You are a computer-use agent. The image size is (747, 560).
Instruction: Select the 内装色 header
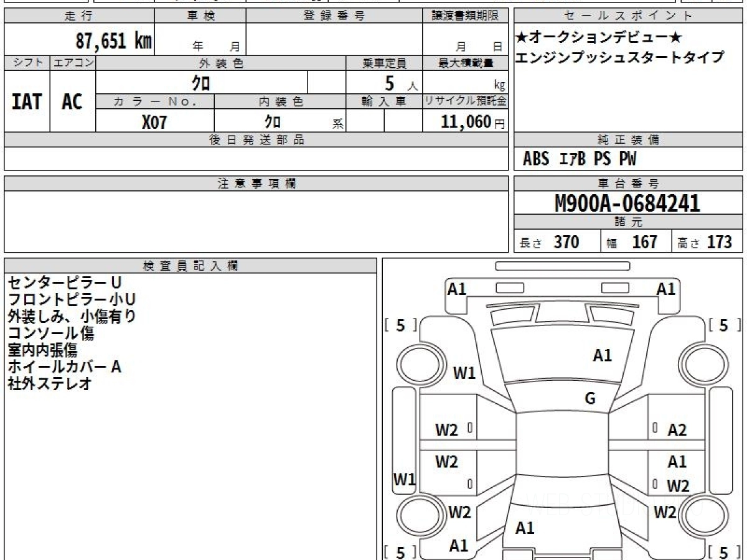coord(279,101)
